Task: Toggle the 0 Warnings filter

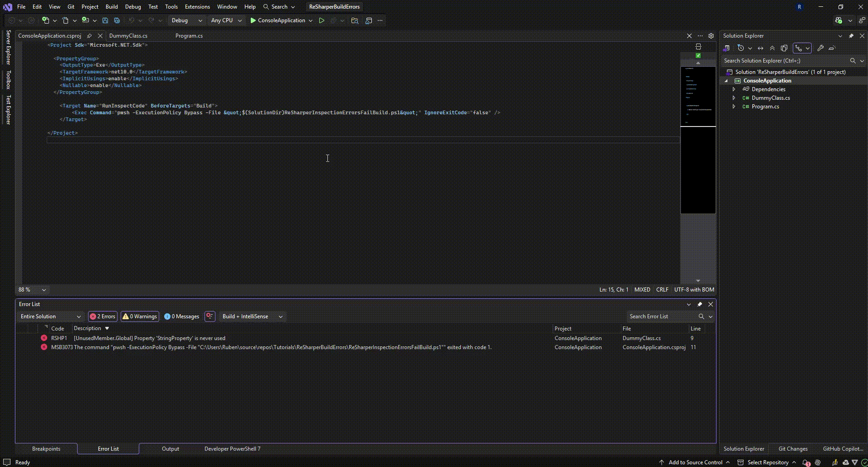Action: [x=140, y=316]
